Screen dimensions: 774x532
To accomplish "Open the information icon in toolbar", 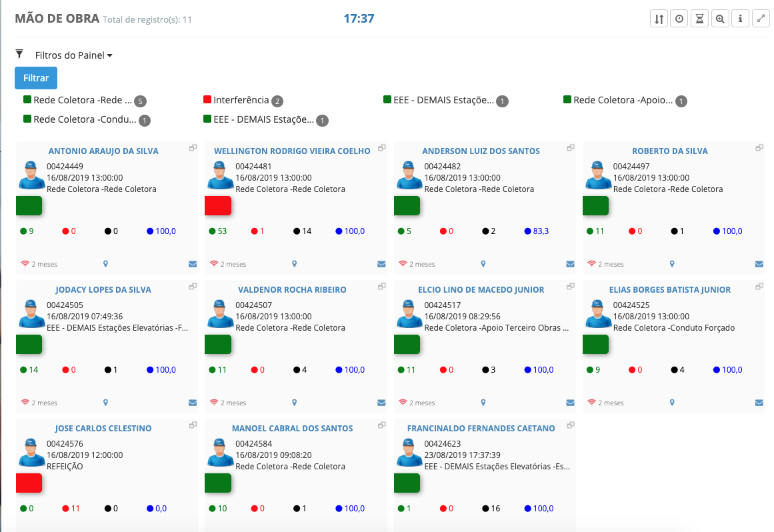I will pos(740,19).
